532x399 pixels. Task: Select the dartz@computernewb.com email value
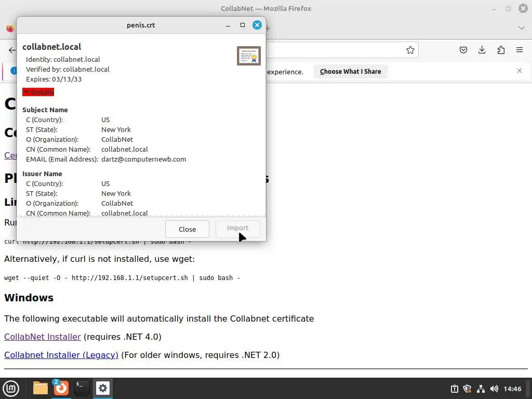[143, 159]
